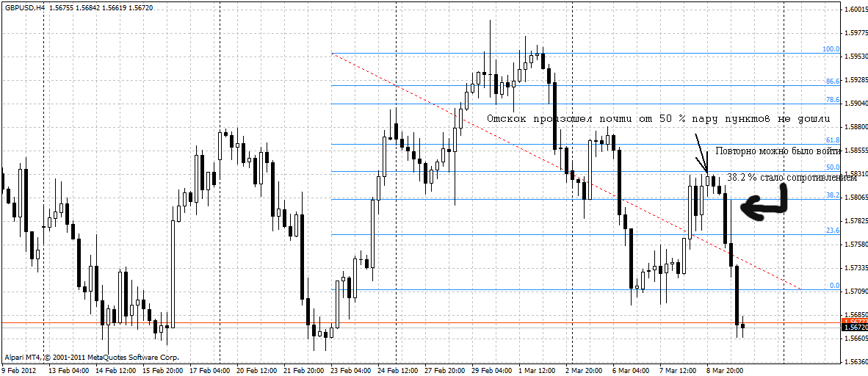This screenshot has height=376, width=868.
Task: Click the red dashed Fibonacci base line
Action: [565, 170]
